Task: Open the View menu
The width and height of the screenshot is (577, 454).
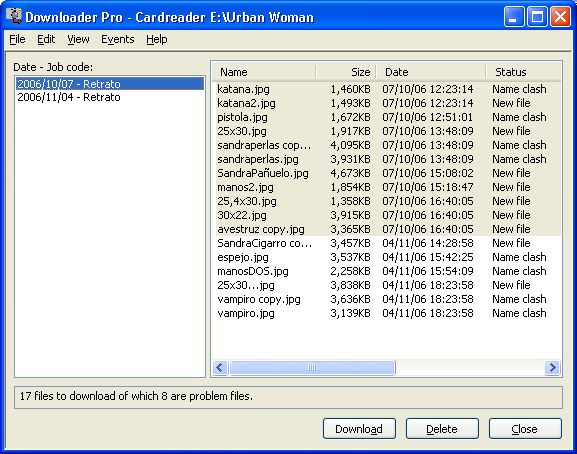Action: (78, 39)
